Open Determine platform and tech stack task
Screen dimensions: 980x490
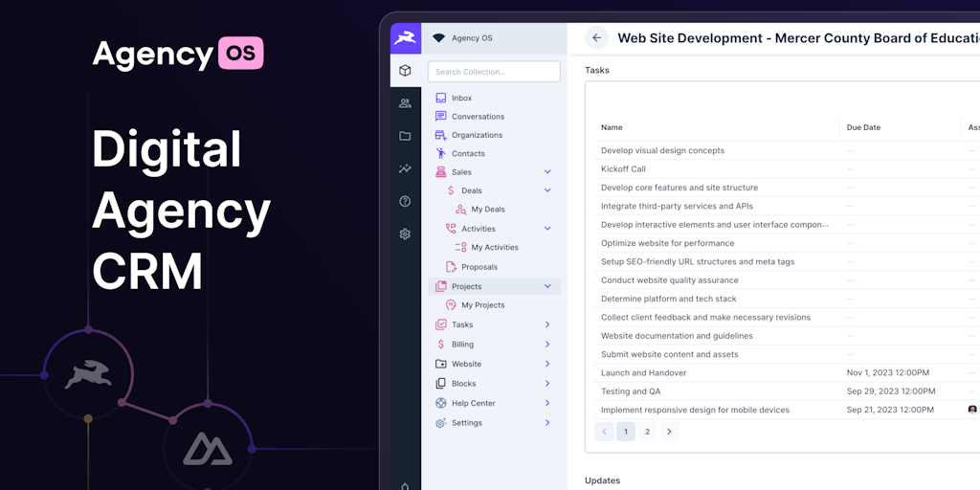coord(669,299)
